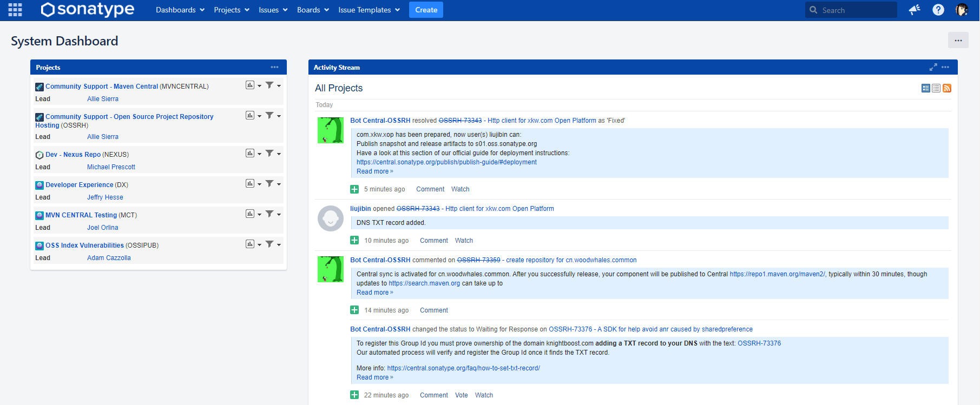Open OSSRH-73359 issue link
This screenshot has width=980, height=405.
(x=478, y=260)
